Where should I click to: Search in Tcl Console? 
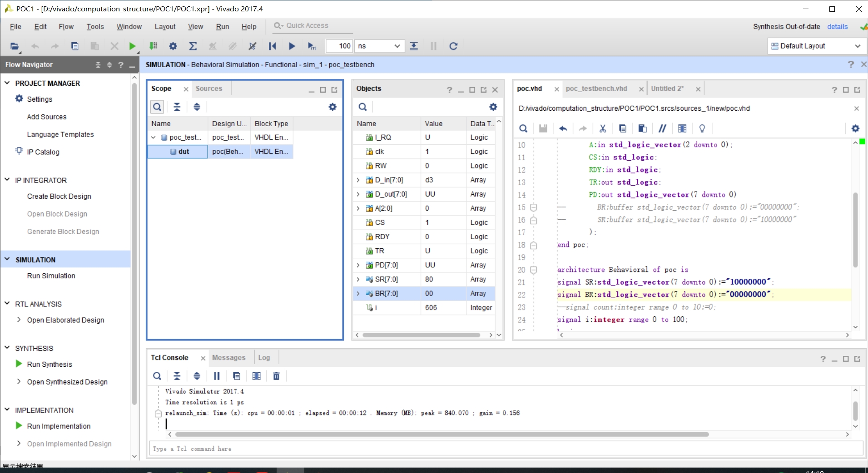pyautogui.click(x=157, y=376)
